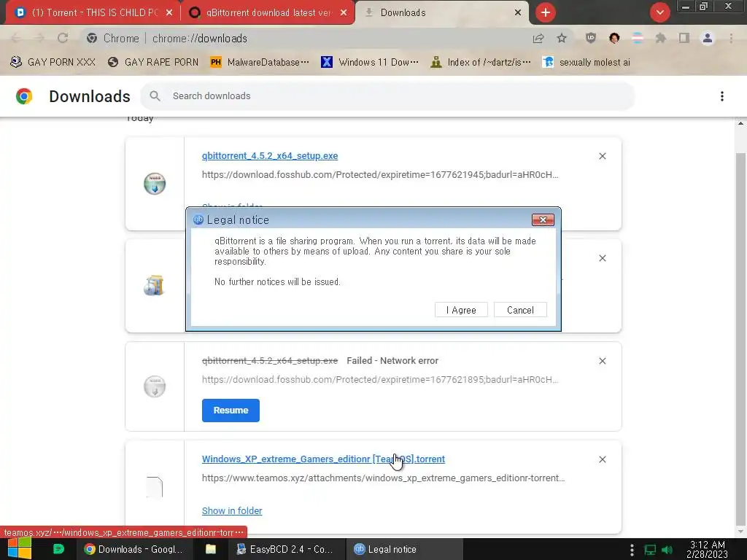Remove the failed network error download entry
The width and height of the screenshot is (747, 560).
[602, 361]
